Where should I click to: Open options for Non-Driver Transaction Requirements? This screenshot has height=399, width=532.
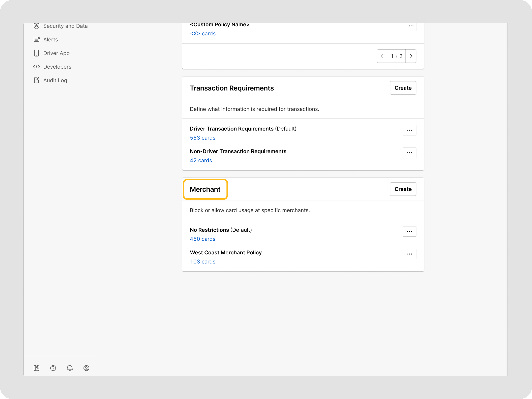409,153
